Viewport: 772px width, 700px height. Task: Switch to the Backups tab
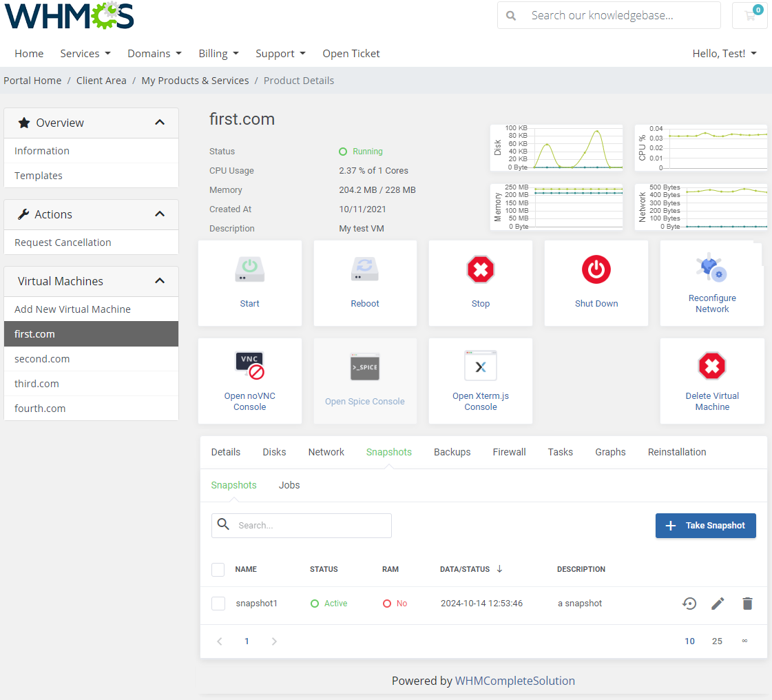click(x=452, y=452)
